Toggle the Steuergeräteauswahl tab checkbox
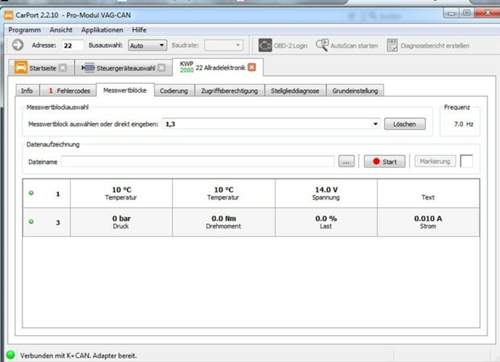The width and height of the screenshot is (500, 362). click(161, 68)
